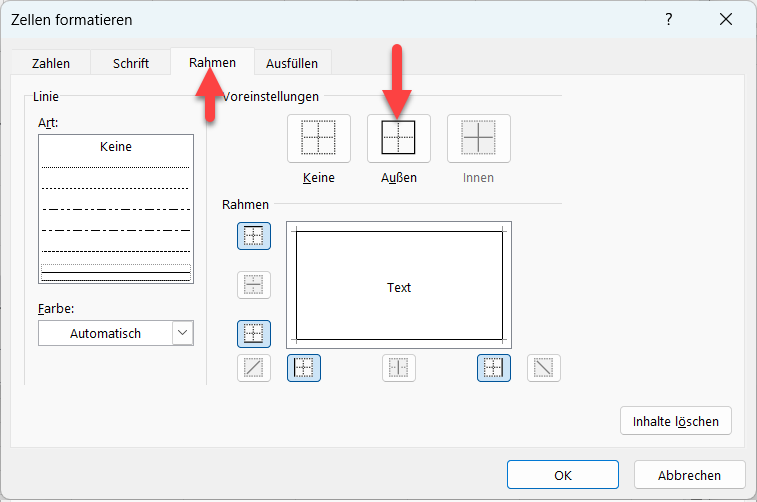Switch to the Ausfüllen tab

point(292,63)
